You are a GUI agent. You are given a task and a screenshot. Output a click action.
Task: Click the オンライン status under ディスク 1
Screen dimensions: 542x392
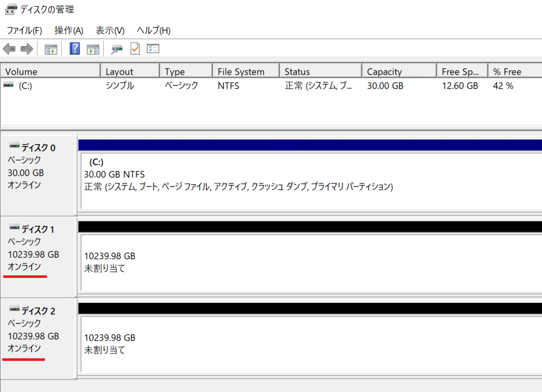(x=24, y=267)
